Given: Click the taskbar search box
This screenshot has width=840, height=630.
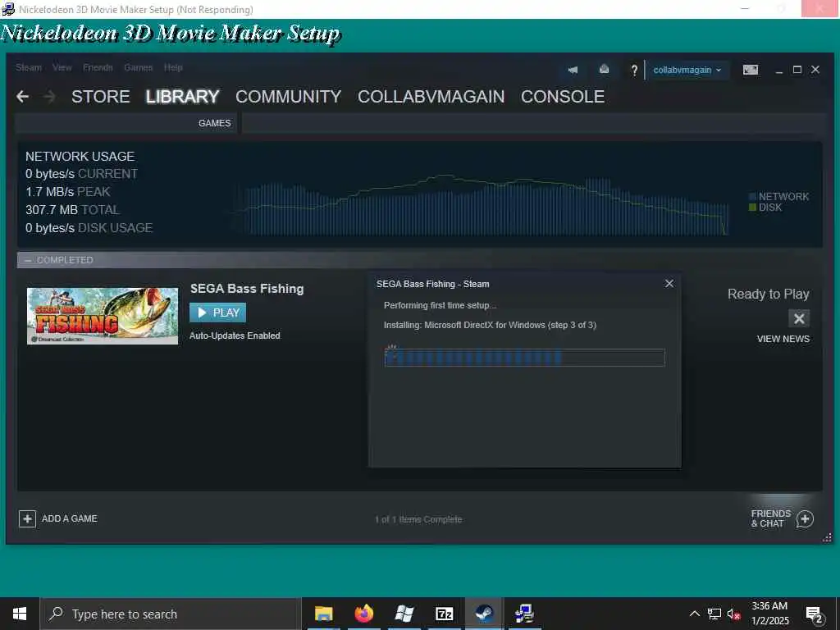Looking at the screenshot, I should [171, 614].
